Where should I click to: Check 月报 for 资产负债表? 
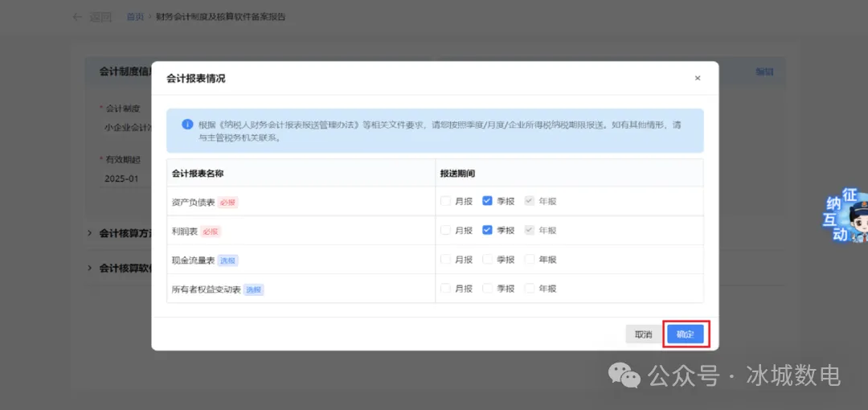tap(445, 201)
